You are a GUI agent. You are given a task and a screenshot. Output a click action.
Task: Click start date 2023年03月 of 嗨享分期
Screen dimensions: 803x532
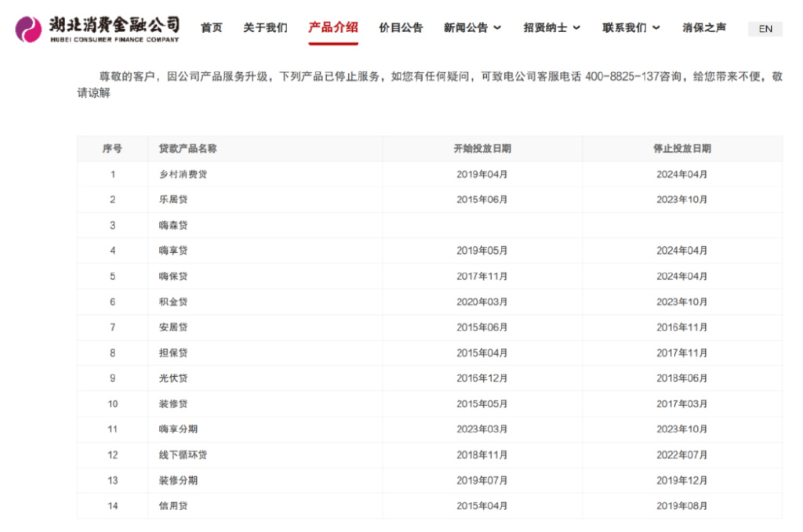pyautogui.click(x=482, y=429)
